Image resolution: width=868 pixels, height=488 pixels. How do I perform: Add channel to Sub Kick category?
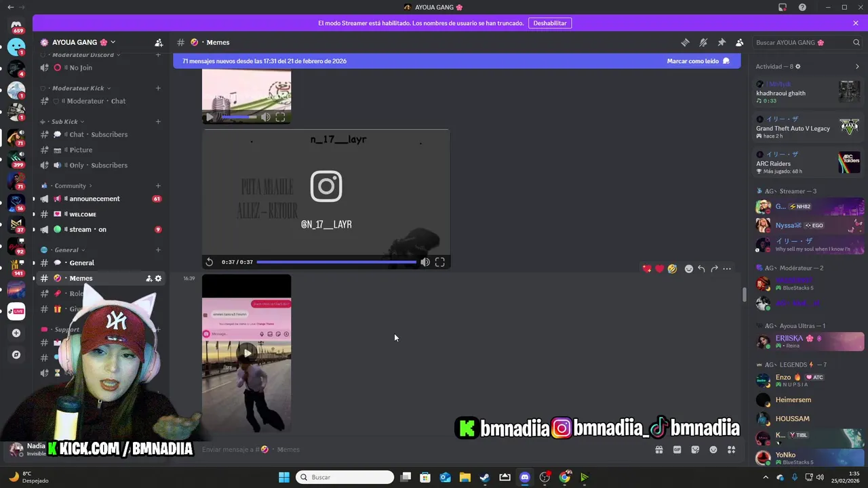158,121
